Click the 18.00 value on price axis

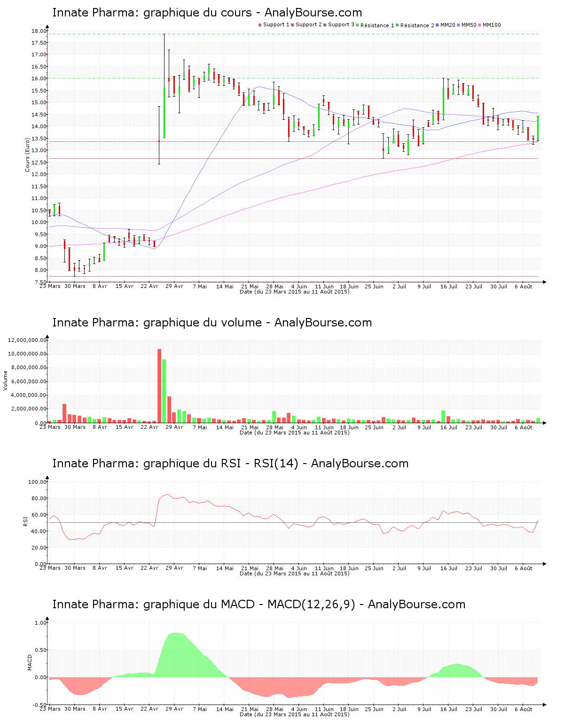tap(39, 31)
